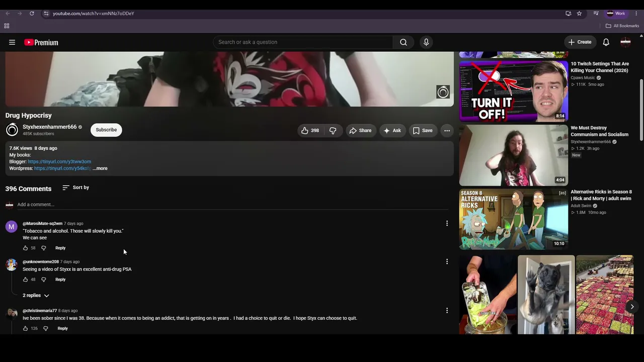Viewport: 644px width, 362px height.
Task: Open the Destroy Communism and Socialism thumbnail
Action: (514, 155)
